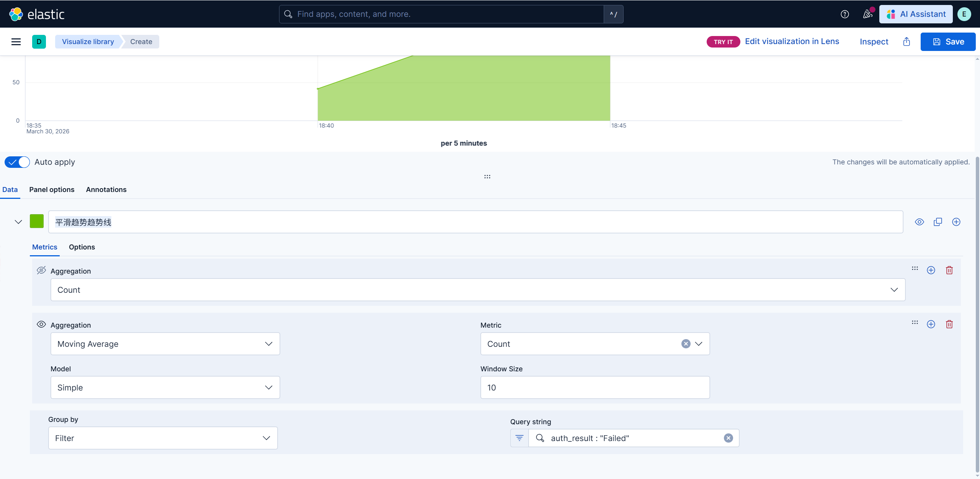Open the newsfeed celebration icon
The image size is (980, 479).
(x=867, y=14)
